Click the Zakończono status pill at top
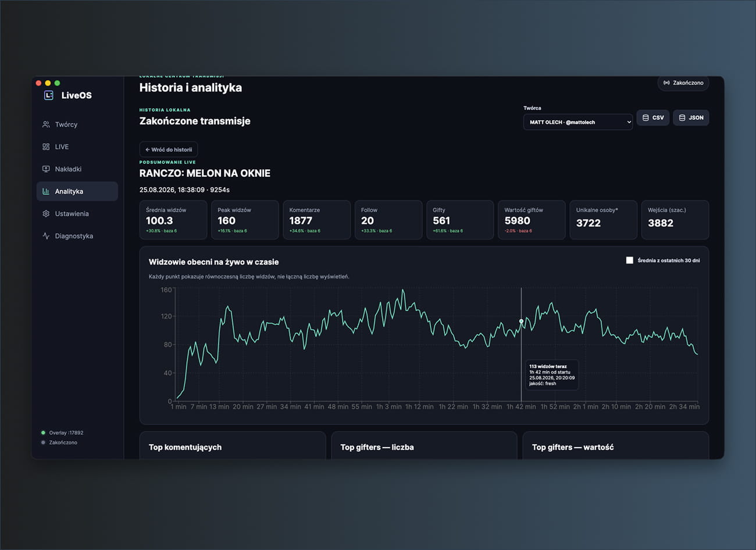756x550 pixels. pos(683,83)
